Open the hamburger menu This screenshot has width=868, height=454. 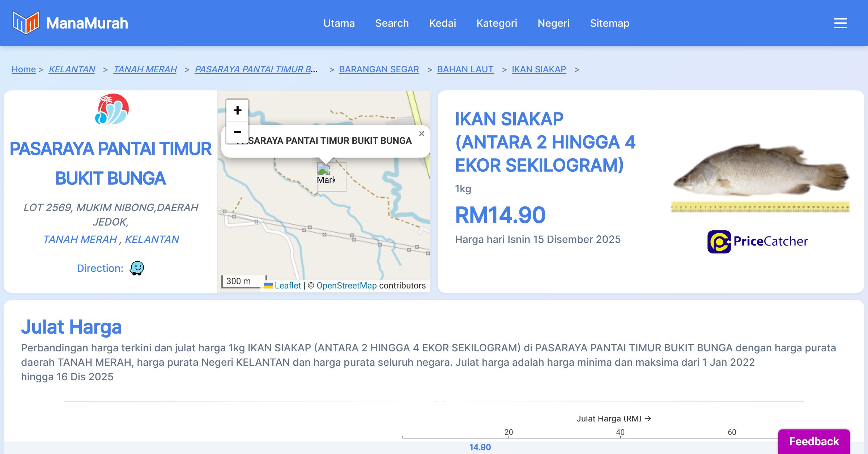840,23
